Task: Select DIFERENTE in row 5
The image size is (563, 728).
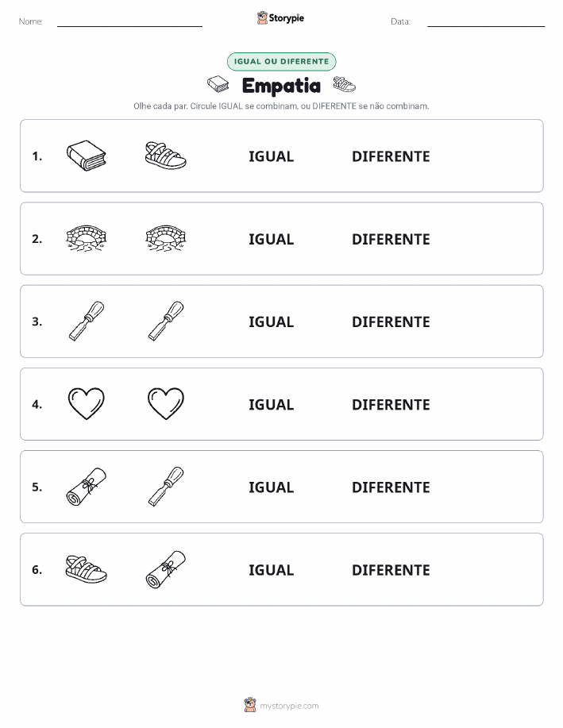Action: [x=391, y=487]
